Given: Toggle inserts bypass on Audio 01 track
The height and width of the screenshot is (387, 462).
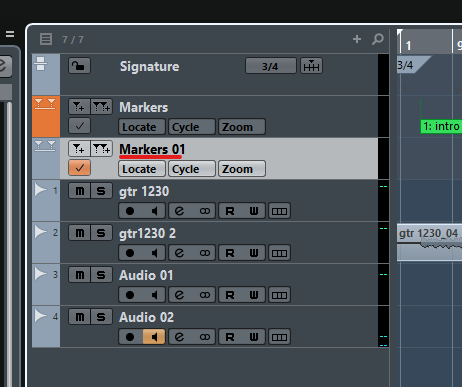Looking at the screenshot, I should pos(204,295).
